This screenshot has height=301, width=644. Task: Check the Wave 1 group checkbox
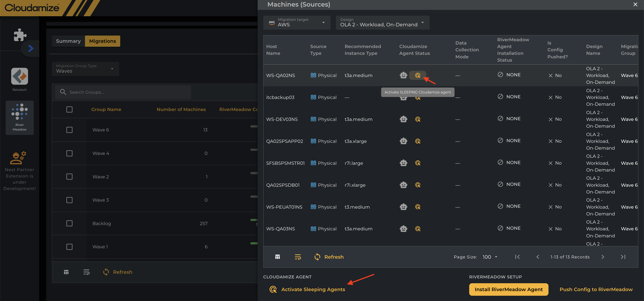click(x=69, y=247)
